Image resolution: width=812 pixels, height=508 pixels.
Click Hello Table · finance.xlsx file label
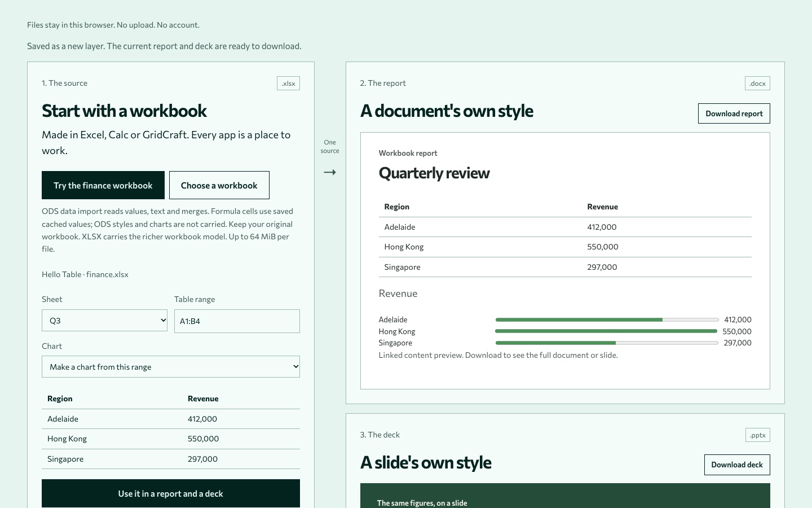point(85,274)
